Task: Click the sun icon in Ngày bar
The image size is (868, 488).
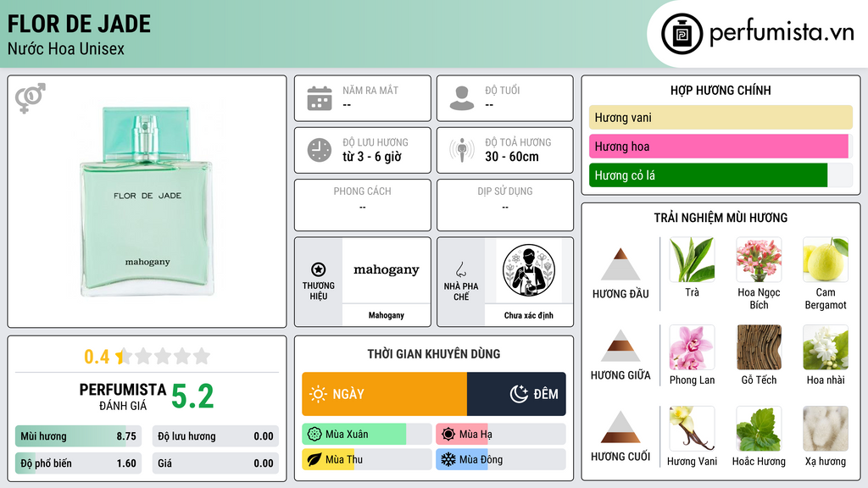Action: (318, 394)
